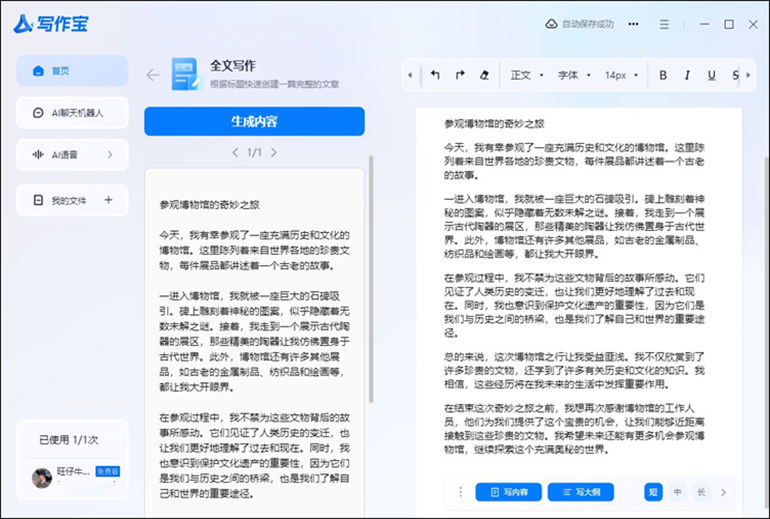The height and width of the screenshot is (519, 770).
Task: Open the hamburger menu icon
Action: (x=664, y=24)
